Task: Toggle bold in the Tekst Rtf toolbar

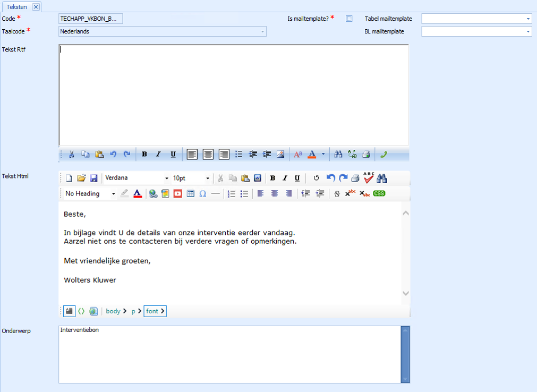Action: click(x=144, y=155)
